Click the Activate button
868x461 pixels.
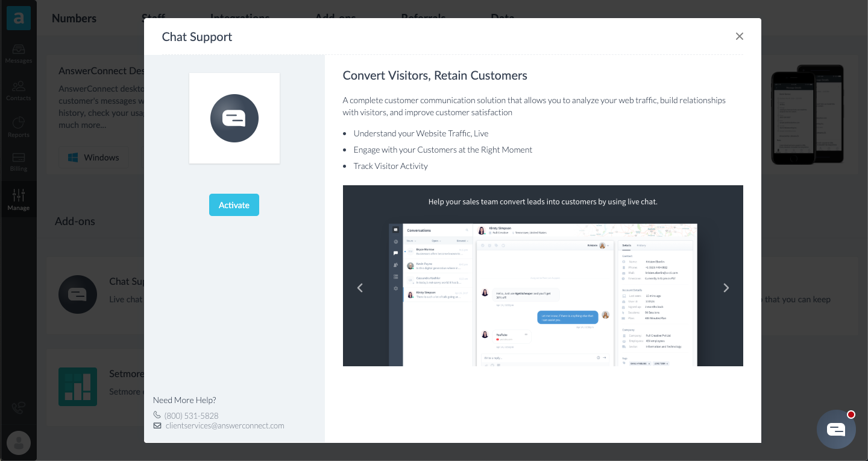pyautogui.click(x=234, y=205)
